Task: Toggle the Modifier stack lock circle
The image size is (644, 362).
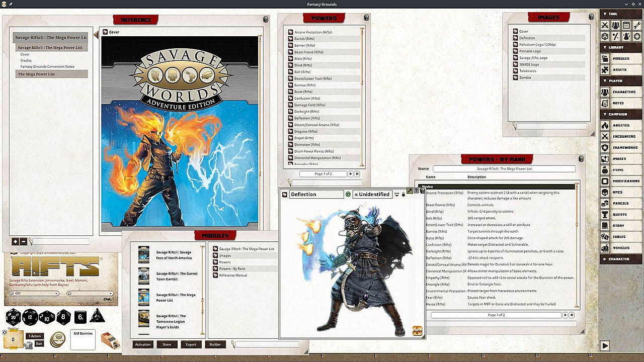Action: pyautogui.click(x=5, y=332)
